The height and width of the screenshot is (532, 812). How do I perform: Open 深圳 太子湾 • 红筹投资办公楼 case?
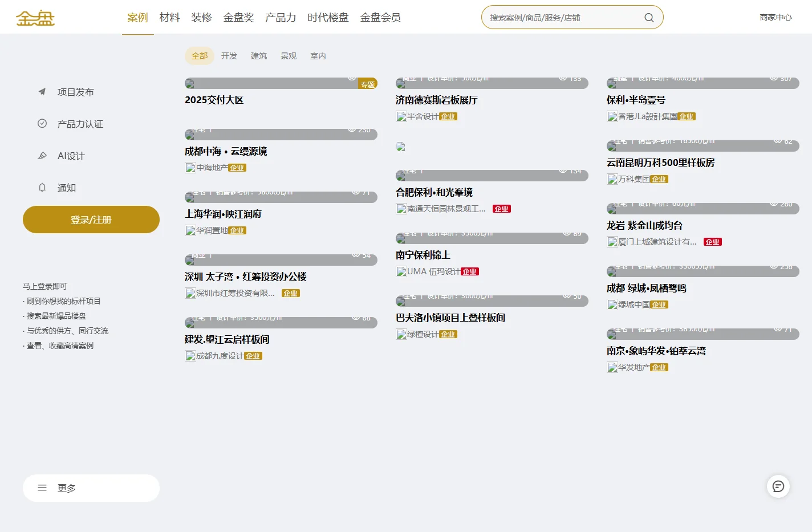[x=246, y=277]
